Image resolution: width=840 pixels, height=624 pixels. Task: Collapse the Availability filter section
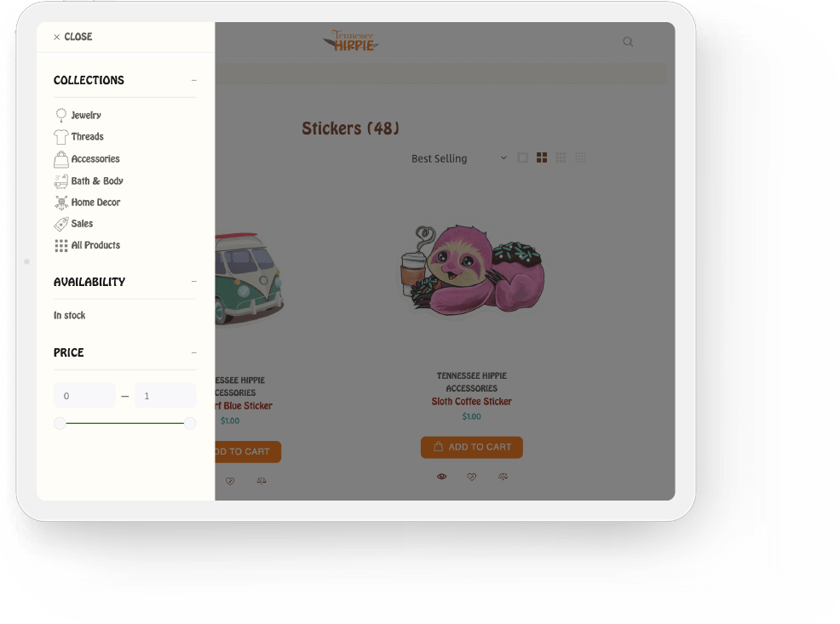point(194,282)
